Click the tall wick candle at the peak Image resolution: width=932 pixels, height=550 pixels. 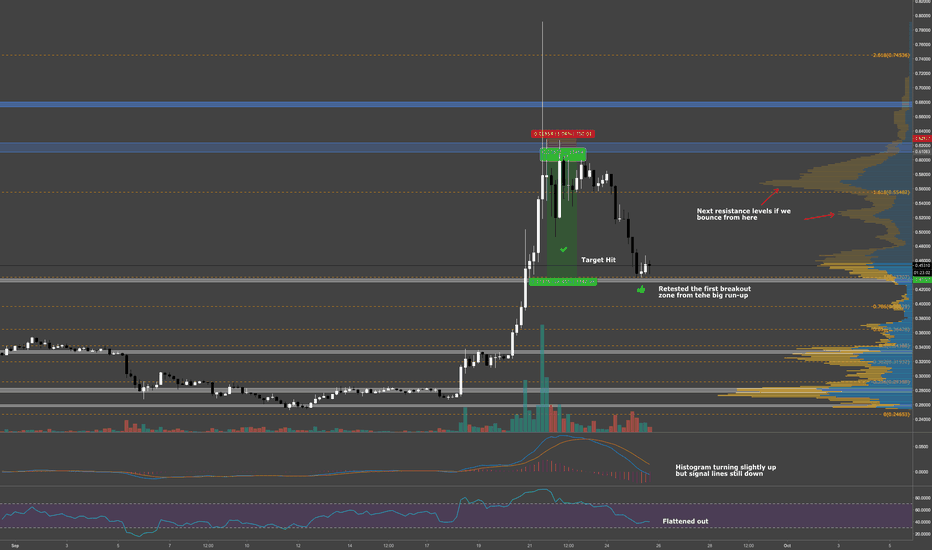542,113
